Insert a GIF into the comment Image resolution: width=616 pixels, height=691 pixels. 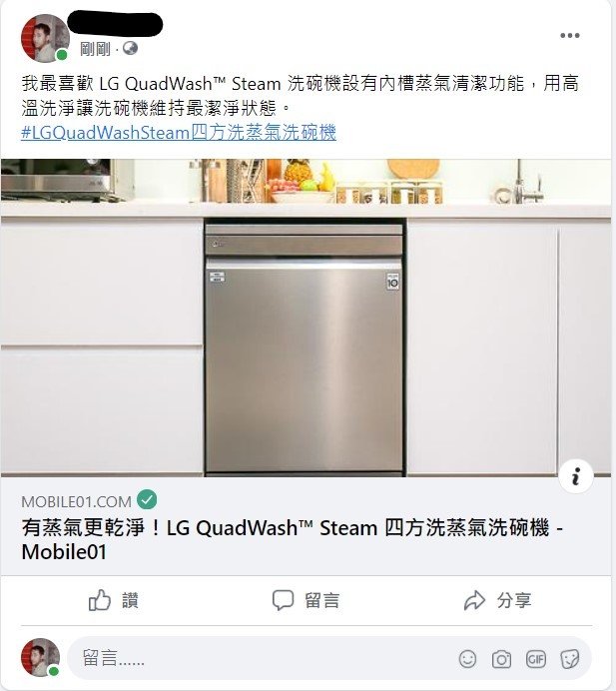coord(536,659)
